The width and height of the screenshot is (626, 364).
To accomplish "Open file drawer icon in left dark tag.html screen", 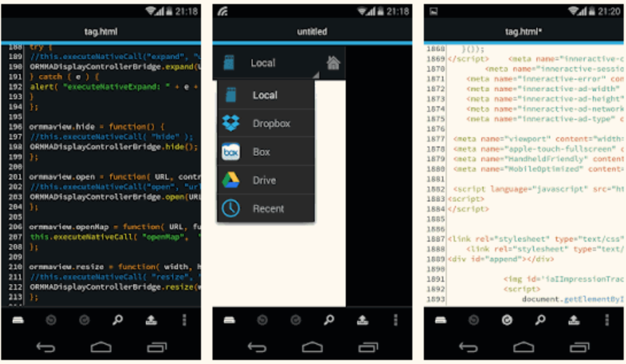I will [x=18, y=320].
